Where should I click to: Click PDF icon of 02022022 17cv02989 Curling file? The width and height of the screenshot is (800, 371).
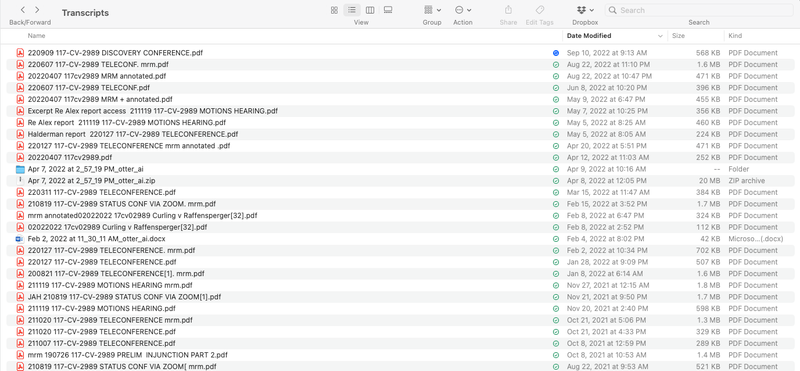click(20, 227)
